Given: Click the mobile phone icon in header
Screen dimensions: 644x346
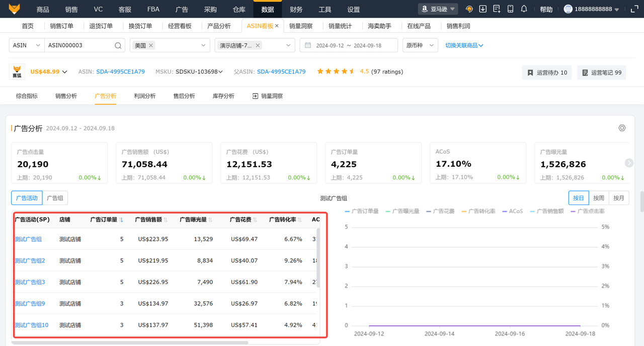Looking at the screenshot, I should point(510,9).
